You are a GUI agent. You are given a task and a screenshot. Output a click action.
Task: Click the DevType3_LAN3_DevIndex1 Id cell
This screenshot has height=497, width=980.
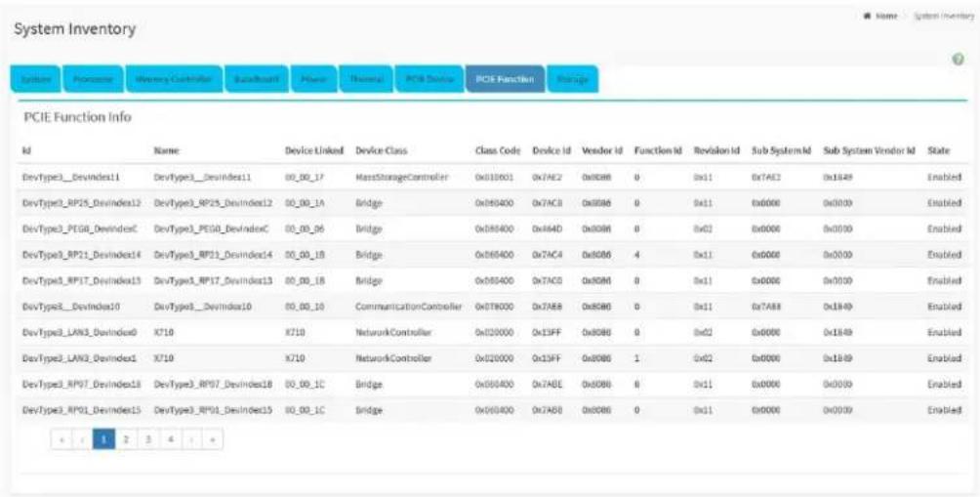(x=79, y=359)
